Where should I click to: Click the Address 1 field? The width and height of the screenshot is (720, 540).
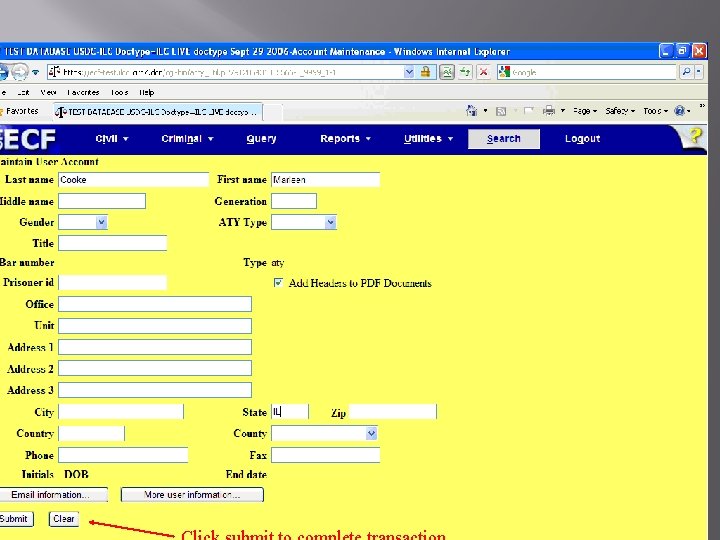tap(155, 347)
